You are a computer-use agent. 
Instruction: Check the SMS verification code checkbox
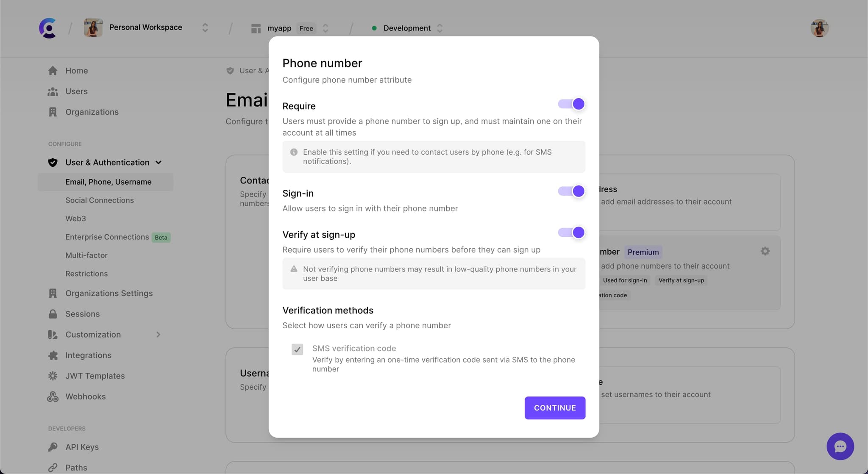coord(297,349)
